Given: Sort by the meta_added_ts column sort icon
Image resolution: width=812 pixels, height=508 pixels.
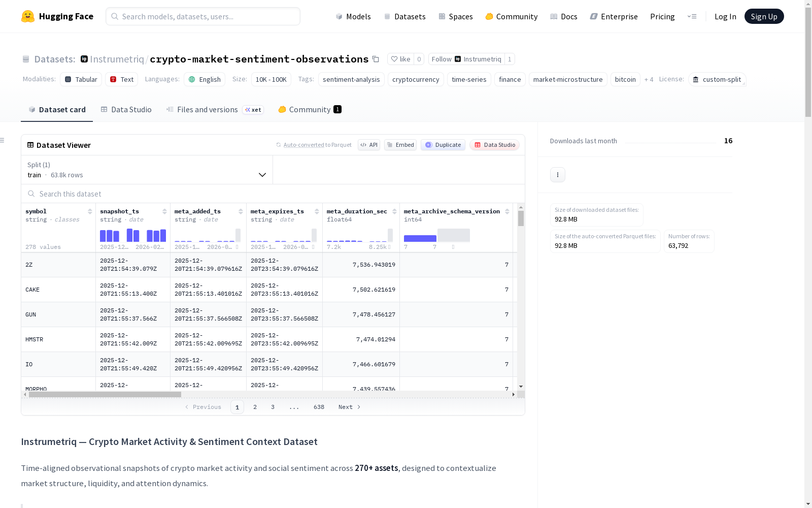Looking at the screenshot, I should click(241, 211).
